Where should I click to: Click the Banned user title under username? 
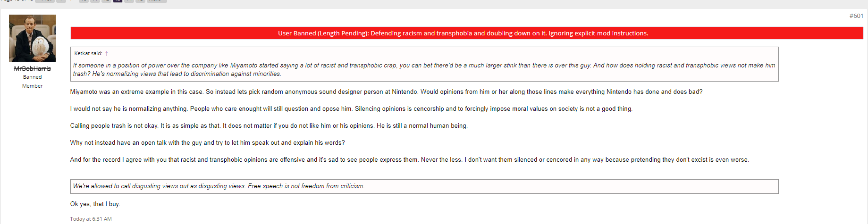[x=33, y=77]
